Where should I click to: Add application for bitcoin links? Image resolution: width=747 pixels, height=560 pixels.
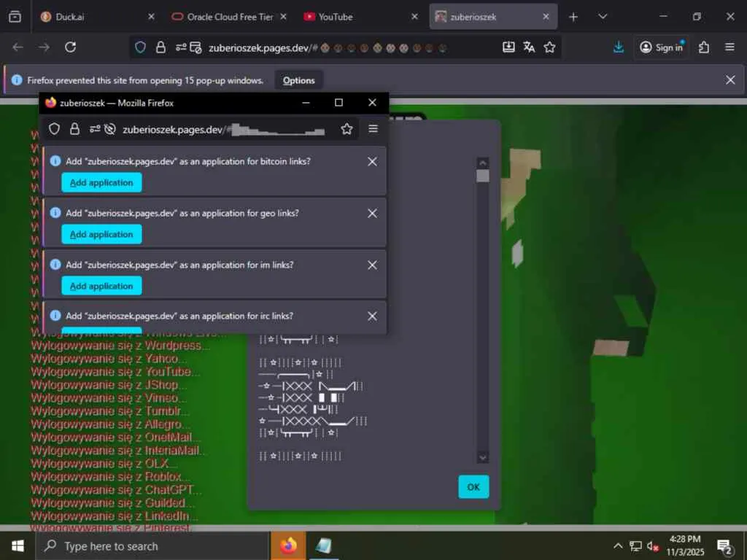click(101, 183)
